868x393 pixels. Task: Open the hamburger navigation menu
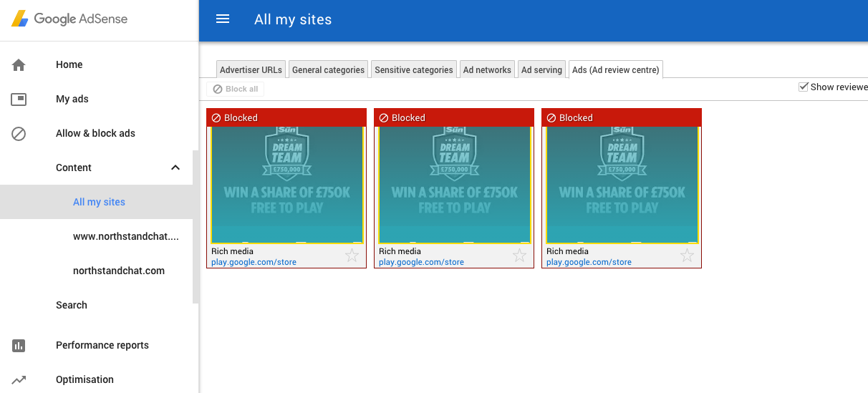point(223,19)
